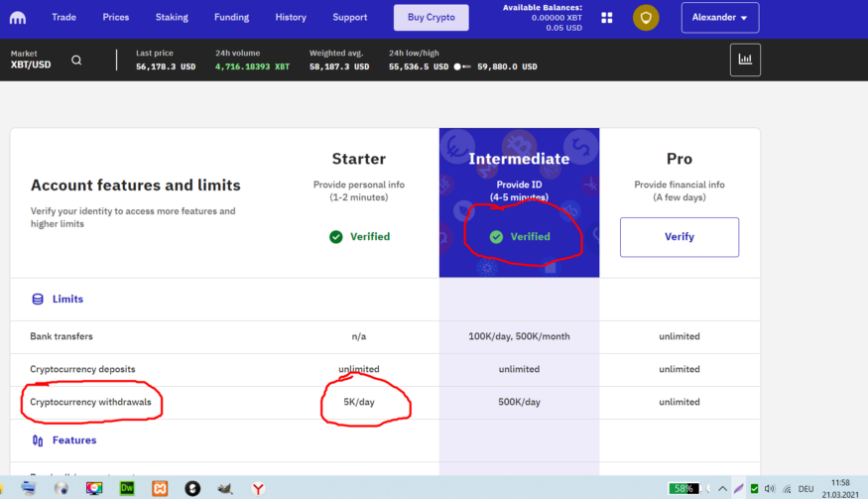The image size is (868, 499).
Task: Click the Bank transfers row label
Action: pos(62,336)
